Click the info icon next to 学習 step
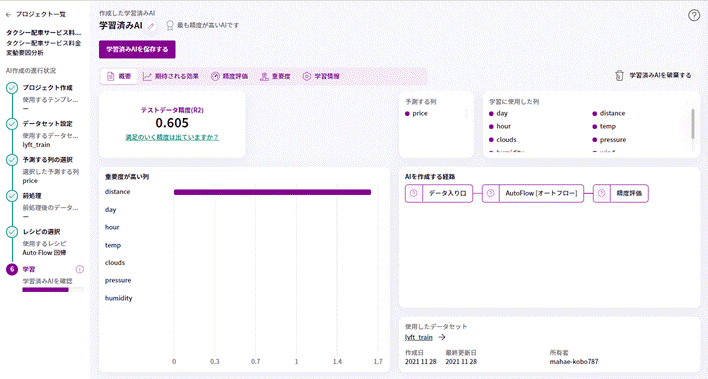This screenshot has height=379, width=708. click(x=79, y=269)
